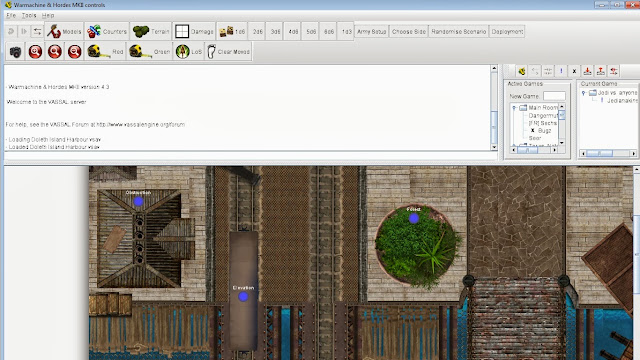Click the Clear Moved footprint button

point(228,52)
